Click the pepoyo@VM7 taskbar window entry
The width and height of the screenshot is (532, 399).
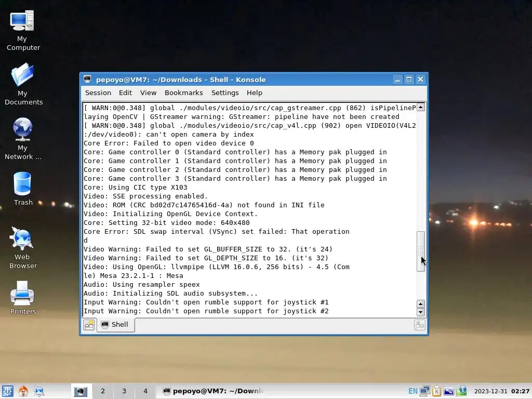(213, 391)
